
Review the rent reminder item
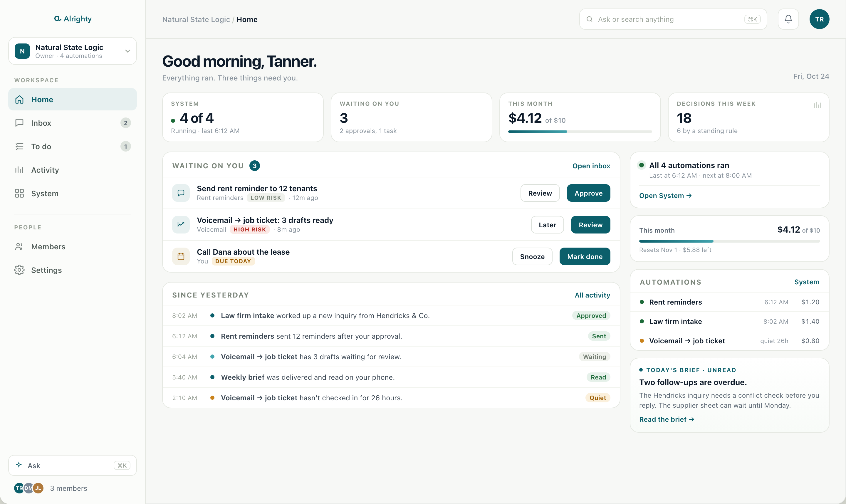540,193
